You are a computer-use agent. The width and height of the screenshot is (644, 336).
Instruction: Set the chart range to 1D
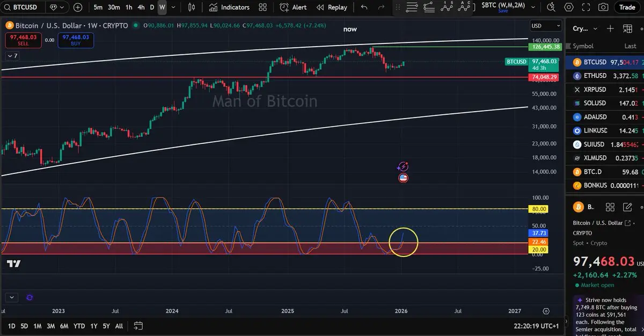11,326
